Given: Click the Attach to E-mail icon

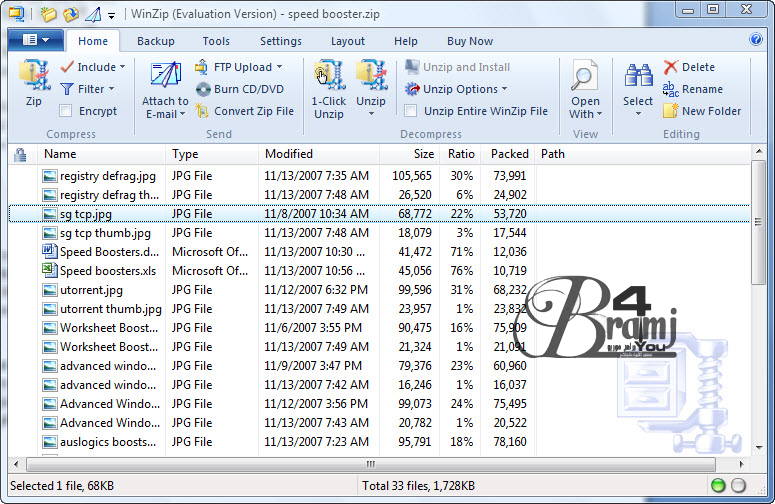Looking at the screenshot, I should pyautogui.click(x=165, y=76).
